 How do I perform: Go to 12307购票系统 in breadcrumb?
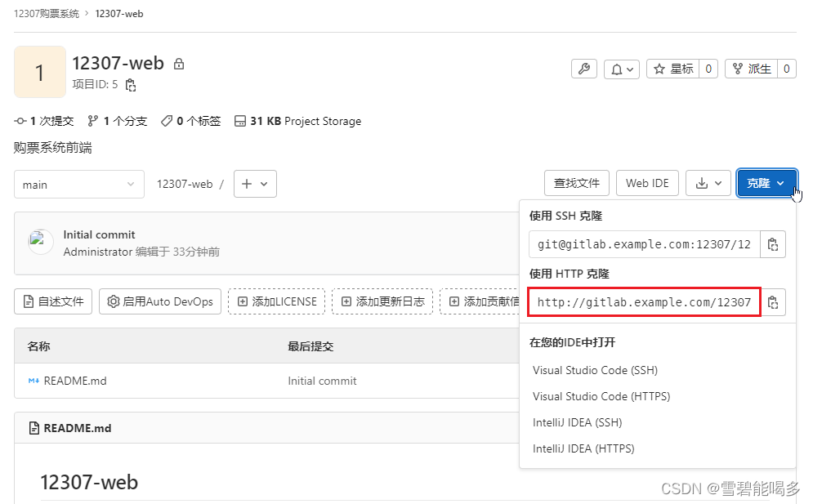(47, 13)
